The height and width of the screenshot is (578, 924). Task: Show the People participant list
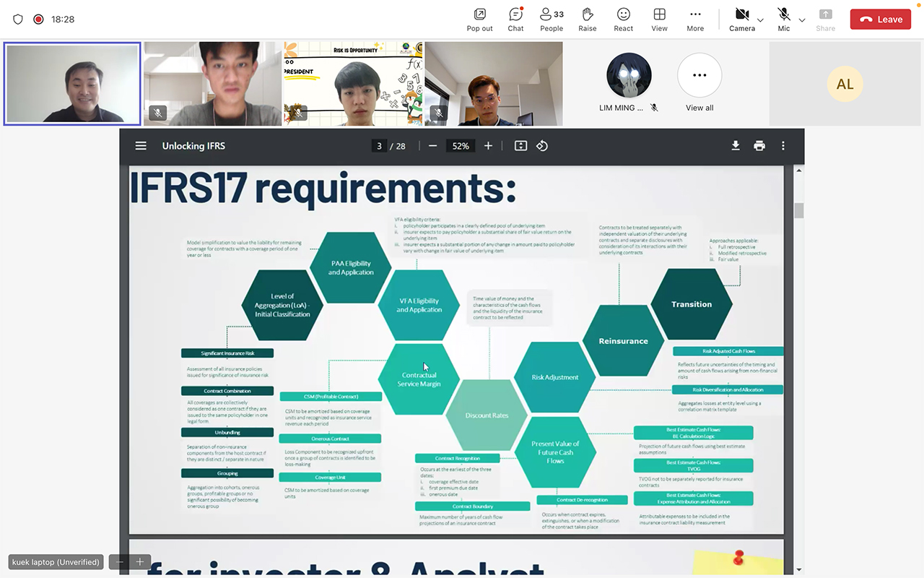(552, 20)
